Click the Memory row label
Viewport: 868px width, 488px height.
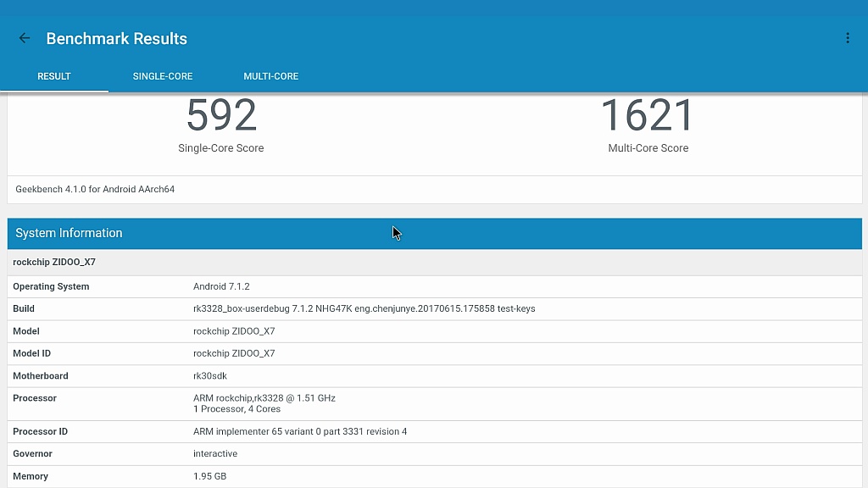[31, 476]
